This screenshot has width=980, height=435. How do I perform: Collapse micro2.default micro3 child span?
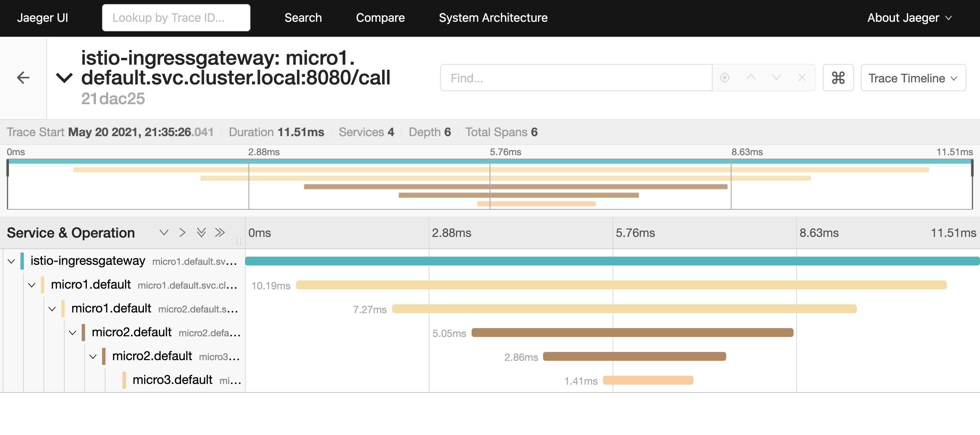coord(93,357)
